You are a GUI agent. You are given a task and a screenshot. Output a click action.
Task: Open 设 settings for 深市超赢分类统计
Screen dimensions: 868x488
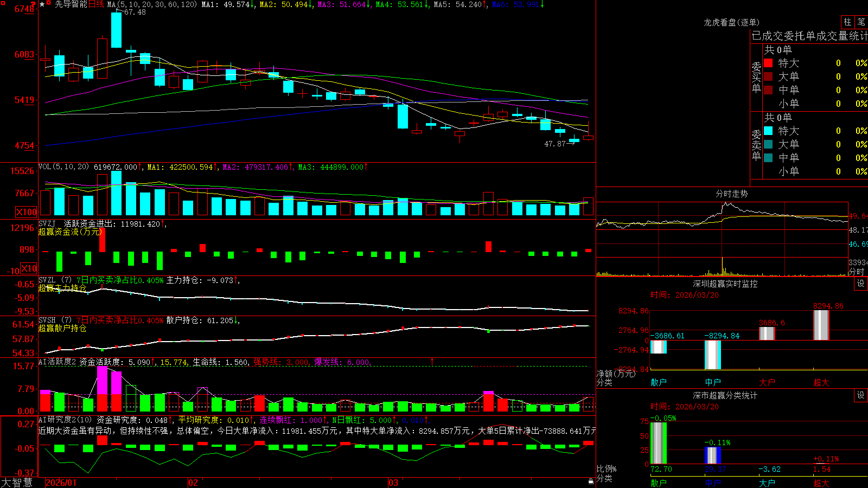point(861,395)
